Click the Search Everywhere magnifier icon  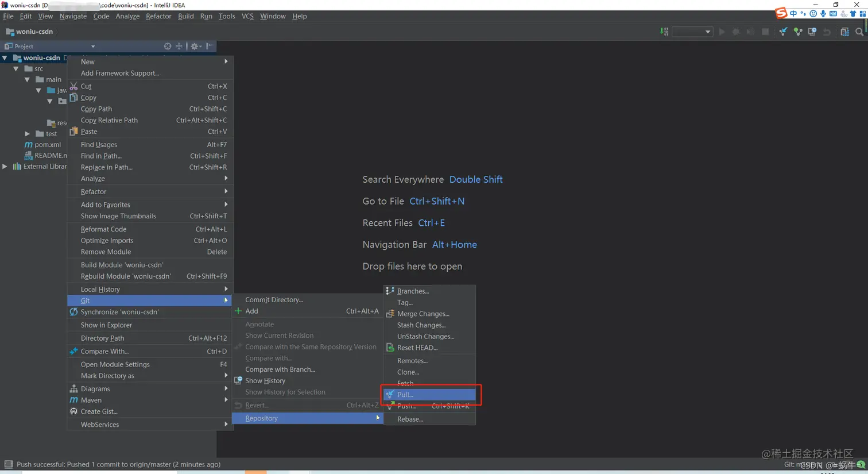click(x=859, y=32)
